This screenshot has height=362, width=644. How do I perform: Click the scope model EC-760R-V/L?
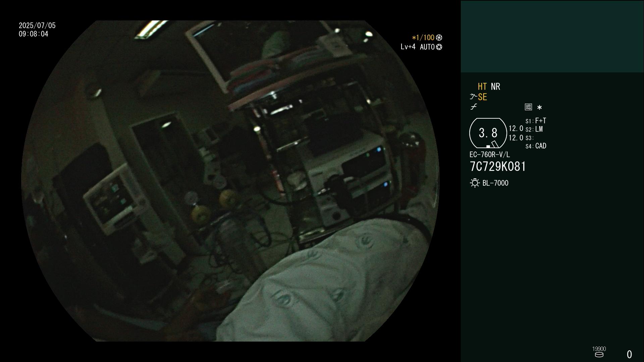click(490, 155)
